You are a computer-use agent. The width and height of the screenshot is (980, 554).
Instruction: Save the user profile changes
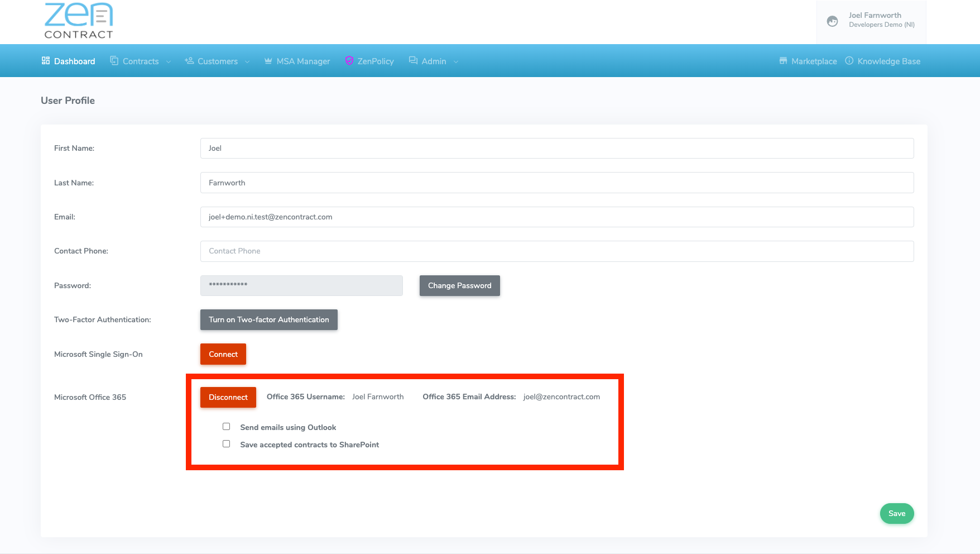point(897,513)
